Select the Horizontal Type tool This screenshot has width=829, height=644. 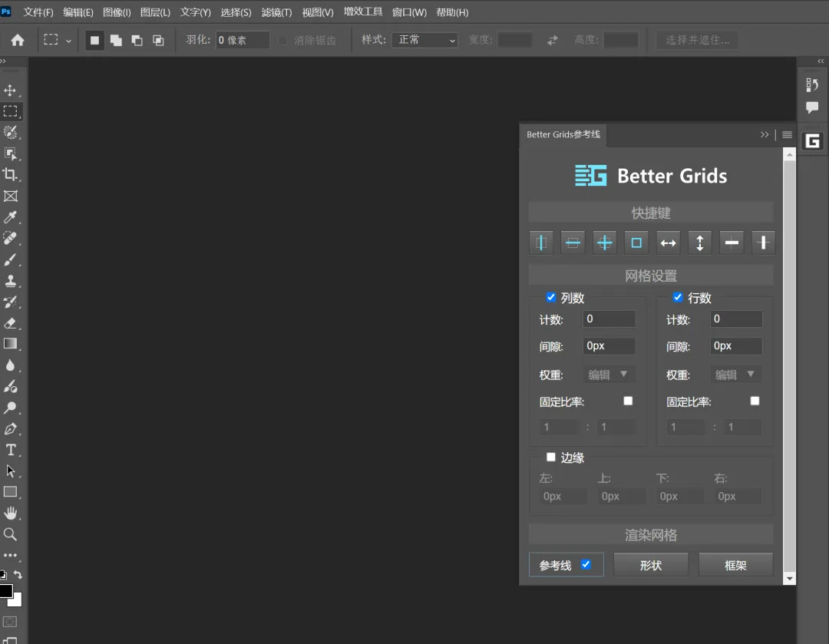click(x=10, y=450)
